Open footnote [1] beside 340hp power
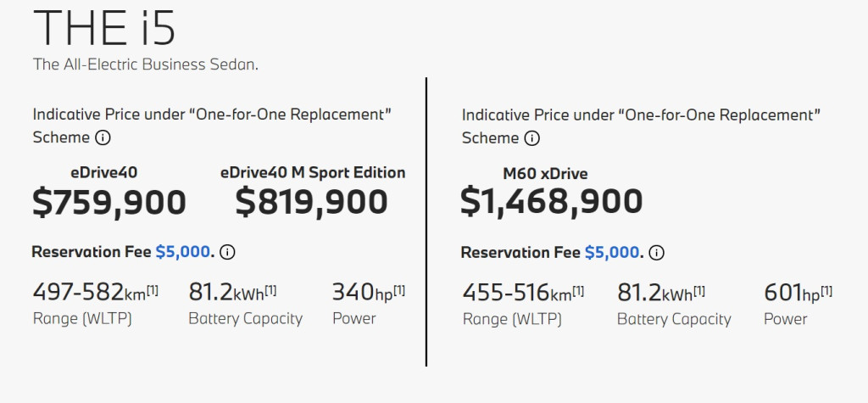The width and height of the screenshot is (868, 403). click(x=398, y=290)
